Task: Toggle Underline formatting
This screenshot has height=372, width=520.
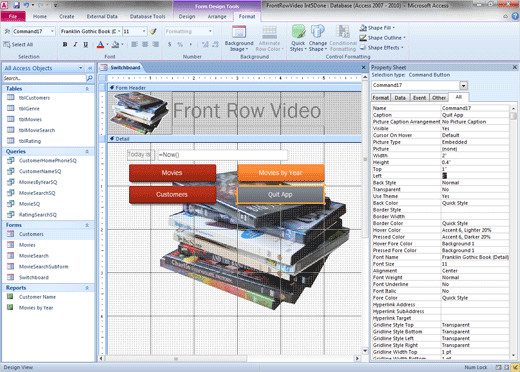Action: (x=86, y=44)
